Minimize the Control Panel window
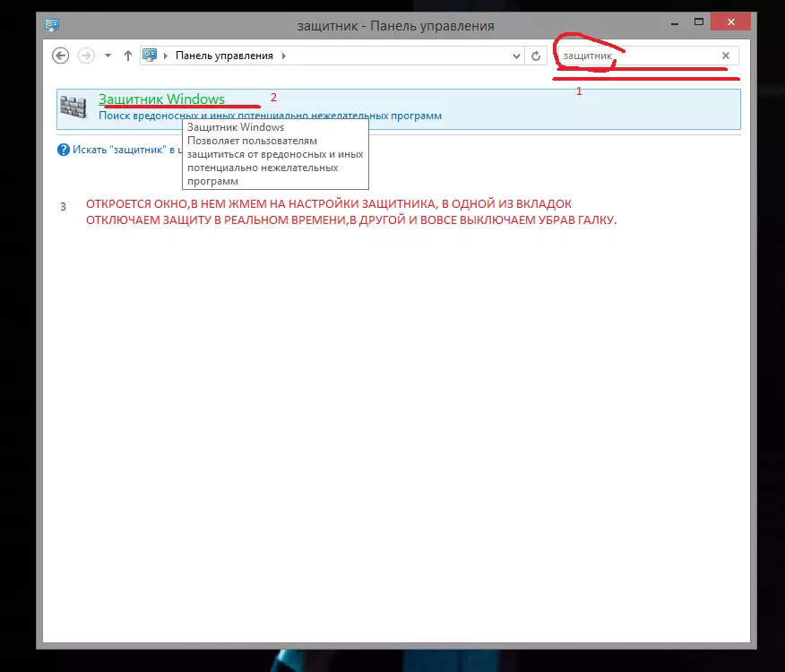This screenshot has width=785, height=672. pos(675,23)
